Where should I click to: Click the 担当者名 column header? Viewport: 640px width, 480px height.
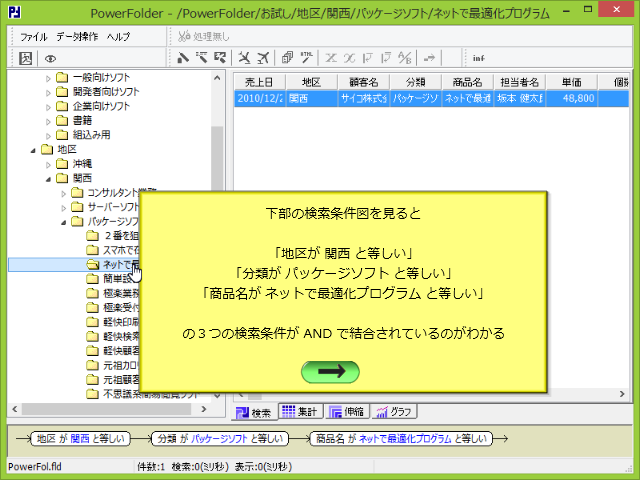pos(519,82)
